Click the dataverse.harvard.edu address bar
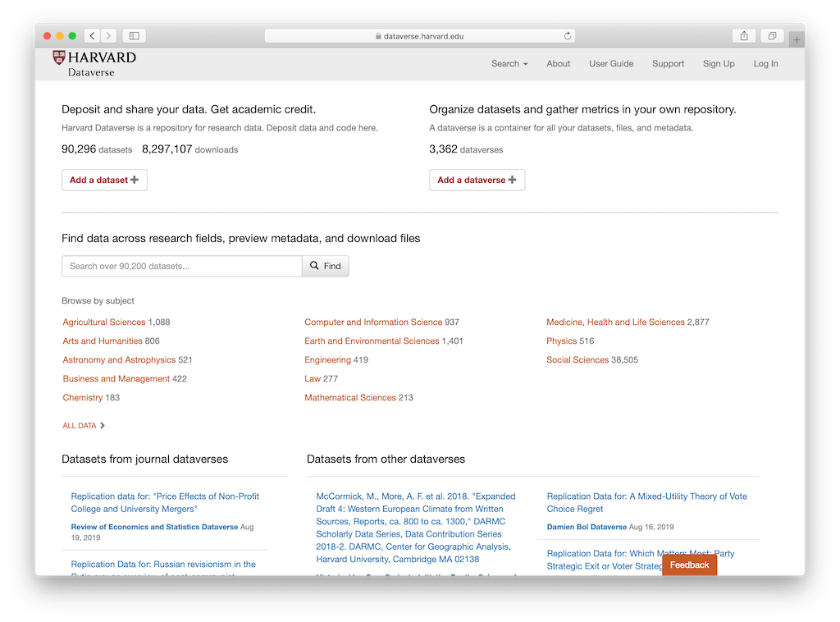The height and width of the screenshot is (622, 840). [419, 36]
